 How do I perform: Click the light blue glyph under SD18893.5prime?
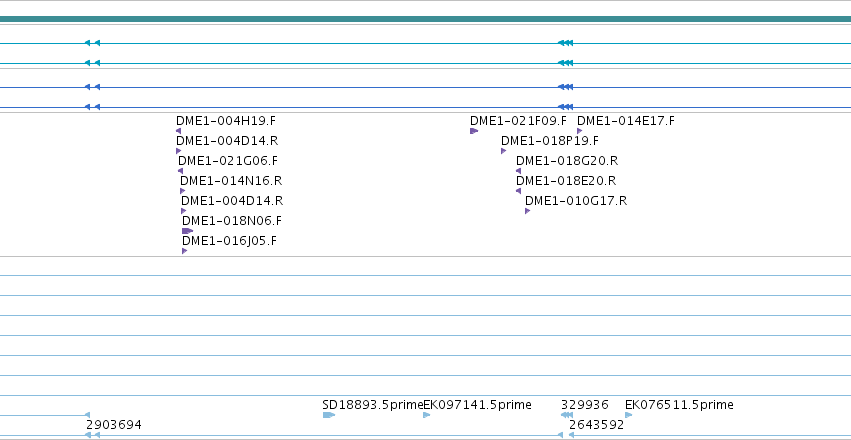tap(329, 415)
